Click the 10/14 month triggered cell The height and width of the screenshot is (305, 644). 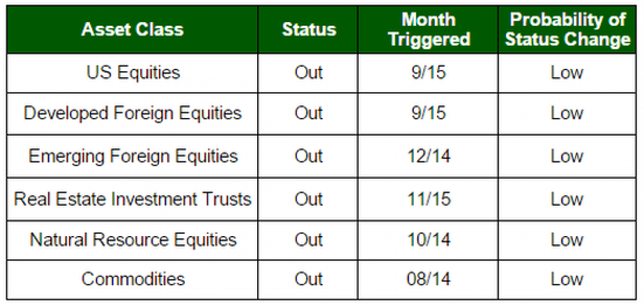point(428,240)
